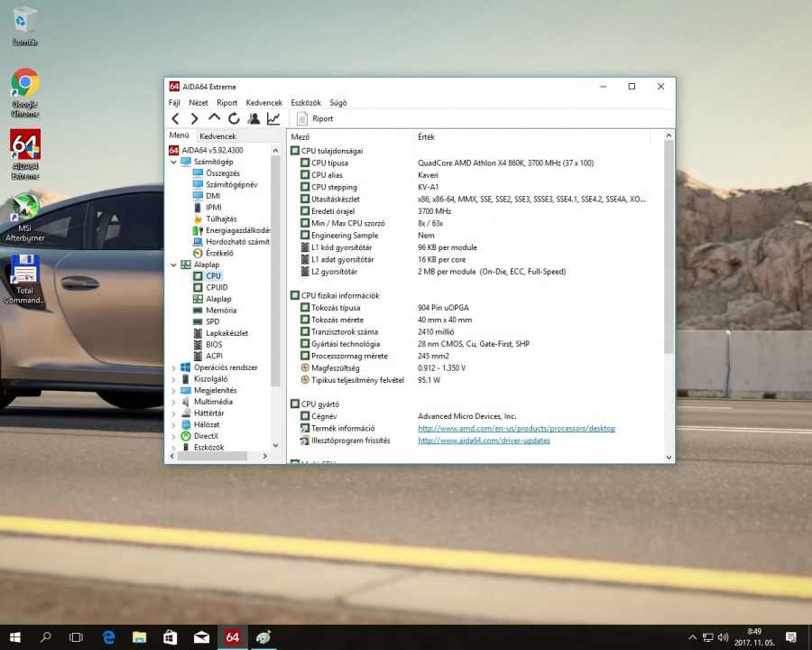Collapse the Alaplap tree node
Screen dimensions: 812x650
[x=173, y=265]
